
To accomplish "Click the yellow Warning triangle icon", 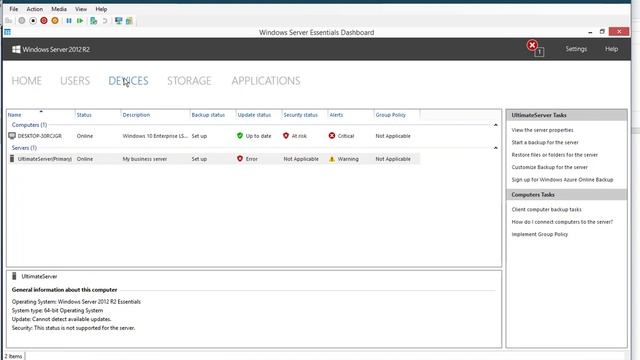I will (x=332, y=159).
